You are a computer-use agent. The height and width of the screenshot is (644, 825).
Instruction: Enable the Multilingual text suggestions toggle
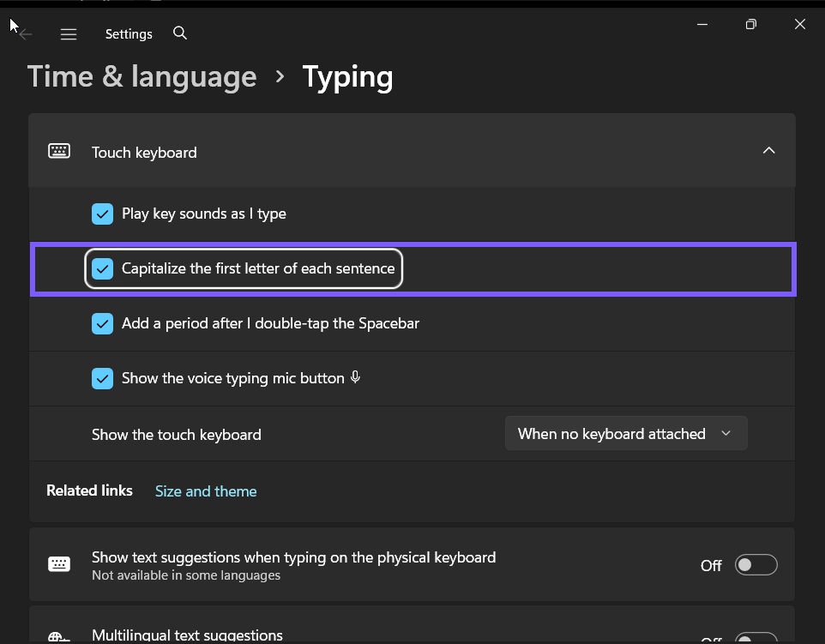pyautogui.click(x=756, y=638)
